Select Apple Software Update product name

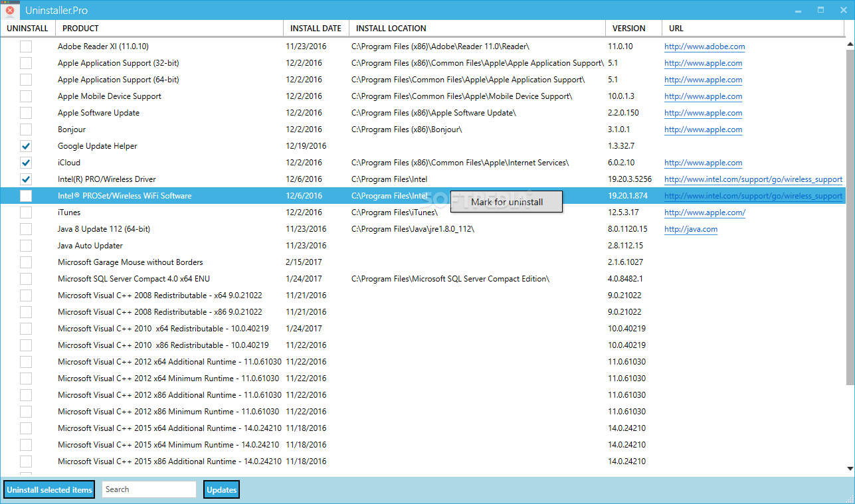(x=98, y=113)
